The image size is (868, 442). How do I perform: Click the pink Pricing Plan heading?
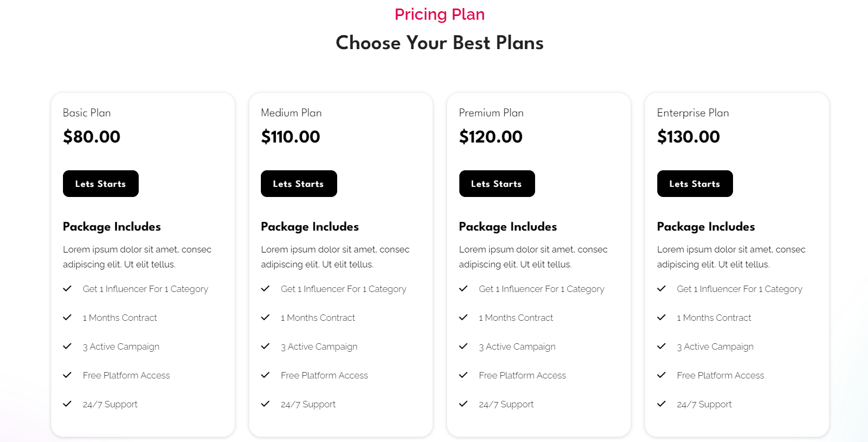coord(440,14)
